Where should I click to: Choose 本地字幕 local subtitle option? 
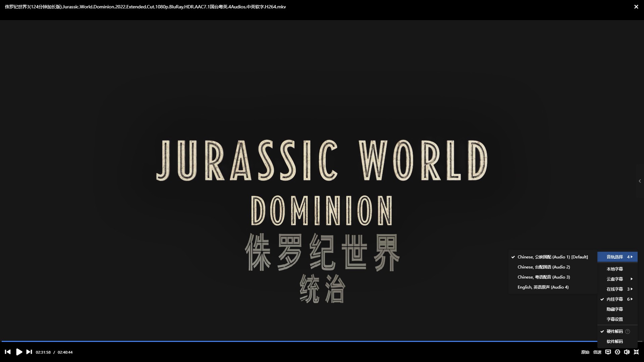[614, 269]
